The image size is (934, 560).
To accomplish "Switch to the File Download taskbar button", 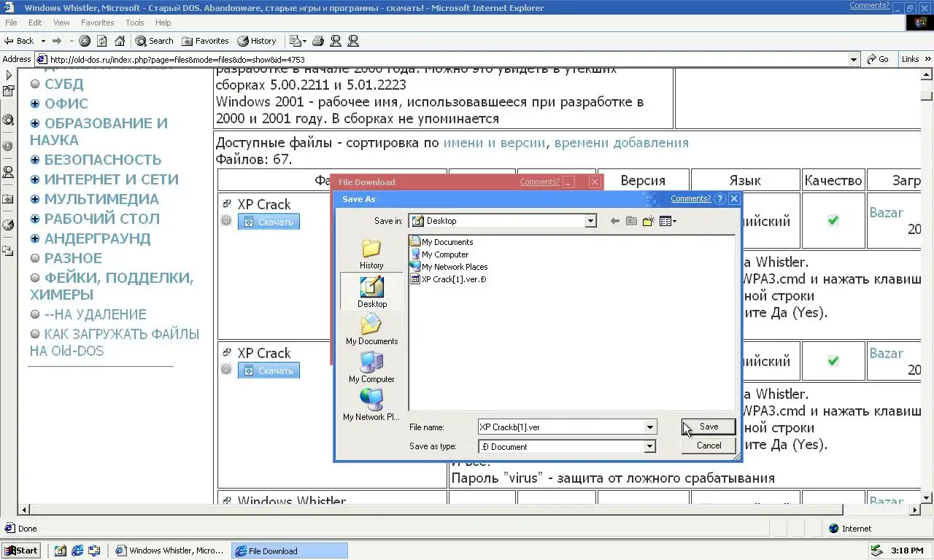I will 290,551.
